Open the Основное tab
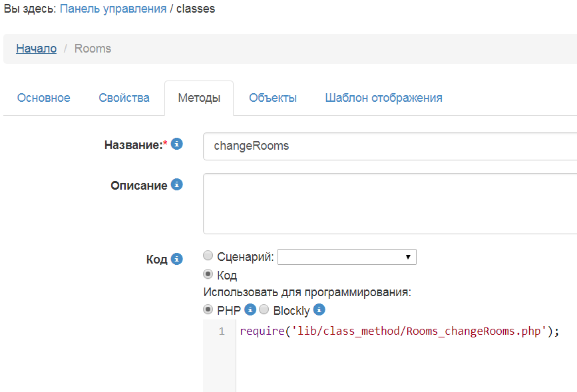The image size is (577, 392). point(44,98)
